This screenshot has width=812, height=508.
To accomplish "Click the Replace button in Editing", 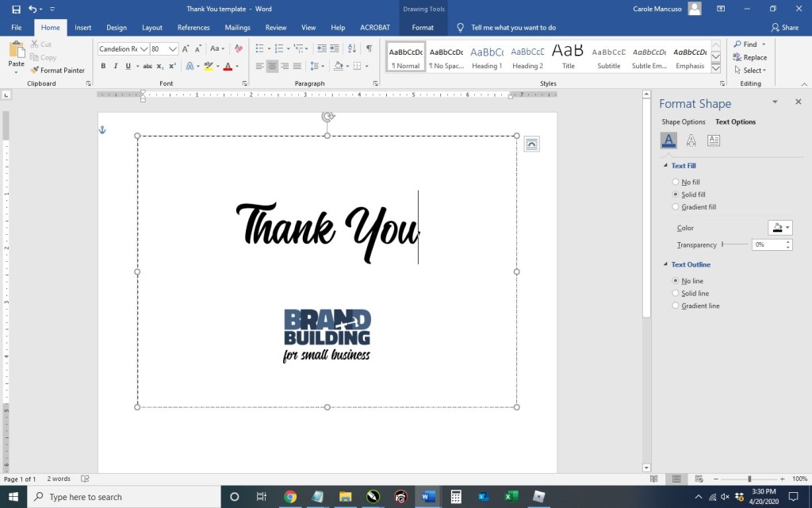I will 749,57.
